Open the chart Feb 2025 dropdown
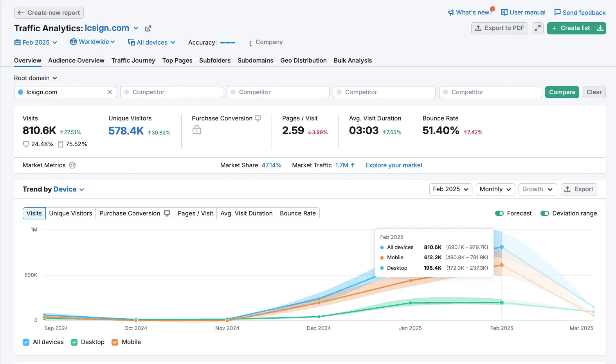The height and width of the screenshot is (364, 616). click(450, 189)
